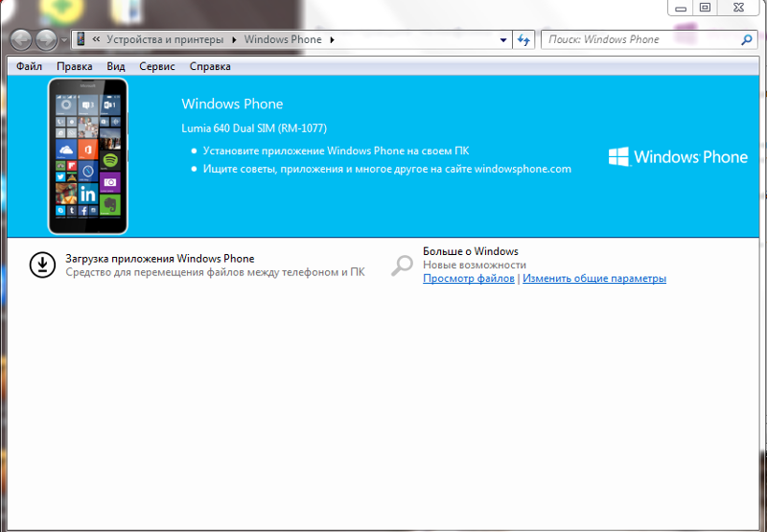Click the Изменить общие параметры link

[x=594, y=279]
